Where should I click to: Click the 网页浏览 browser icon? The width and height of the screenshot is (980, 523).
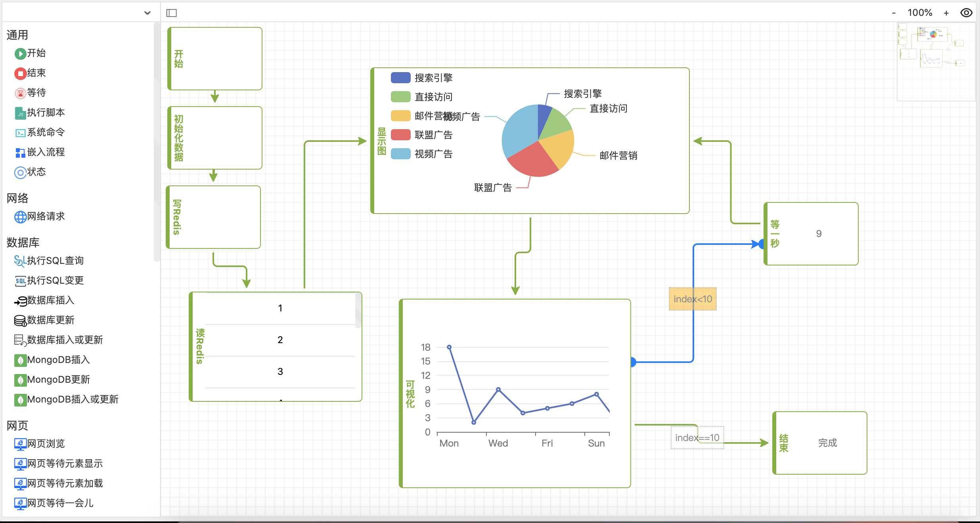20,444
